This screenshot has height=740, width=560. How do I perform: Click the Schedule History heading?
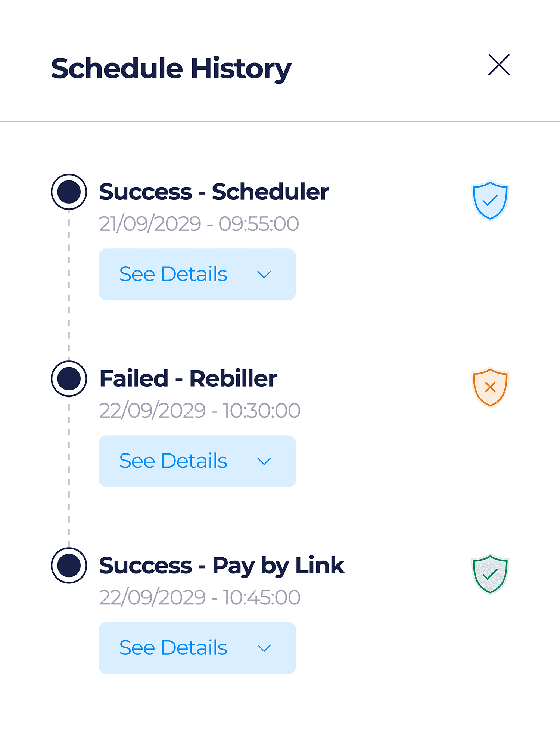pos(171,69)
